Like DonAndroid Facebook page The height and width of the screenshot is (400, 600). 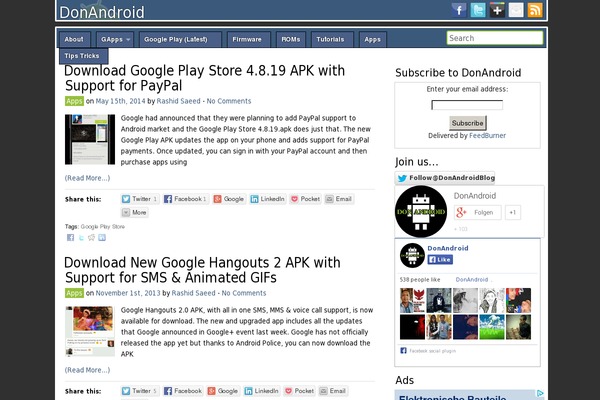[440, 260]
